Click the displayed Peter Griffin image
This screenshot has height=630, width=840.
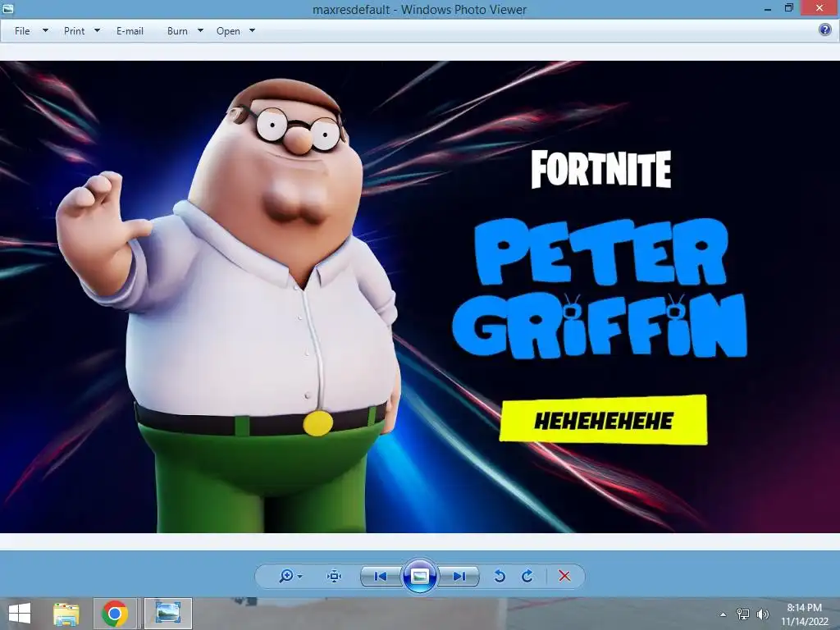(420, 297)
